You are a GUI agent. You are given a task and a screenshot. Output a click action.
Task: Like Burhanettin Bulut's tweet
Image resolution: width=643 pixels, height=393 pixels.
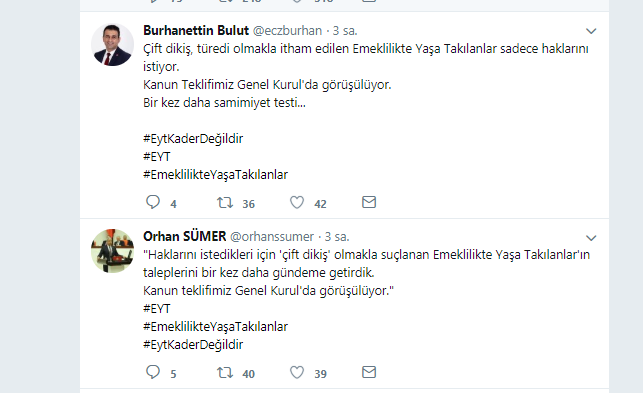click(x=297, y=202)
